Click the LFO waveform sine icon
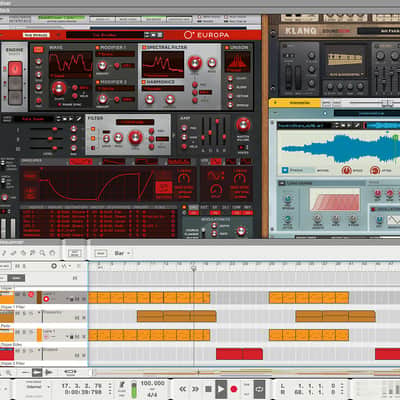 [216, 176]
